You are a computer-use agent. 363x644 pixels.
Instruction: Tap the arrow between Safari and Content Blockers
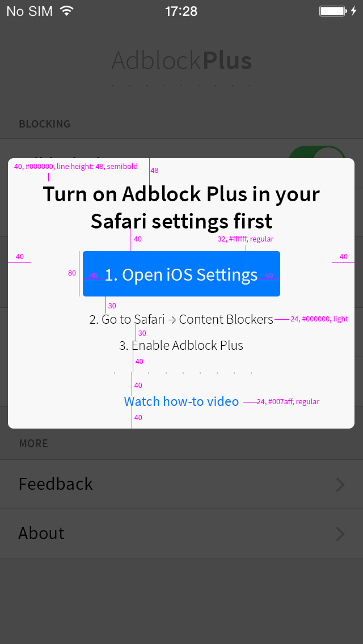171,320
